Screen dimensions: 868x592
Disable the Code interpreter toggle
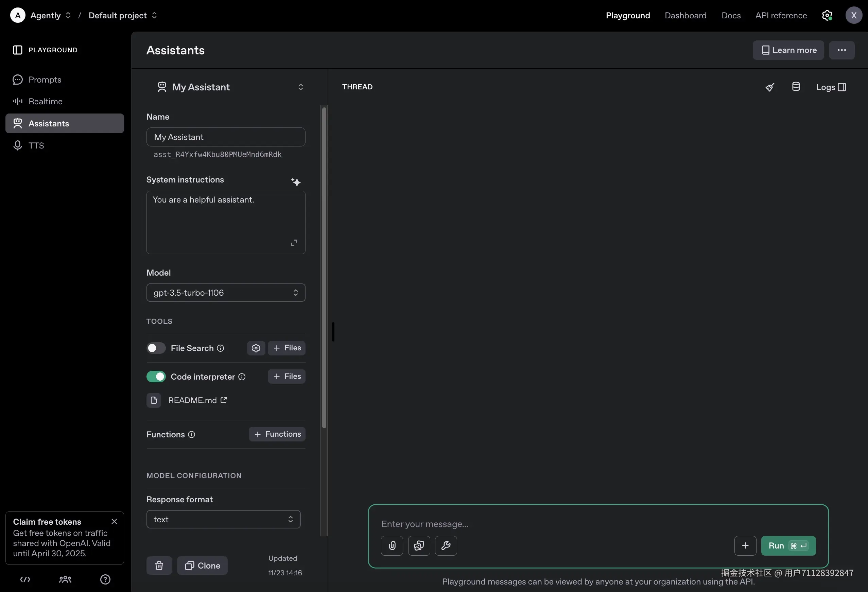click(156, 377)
